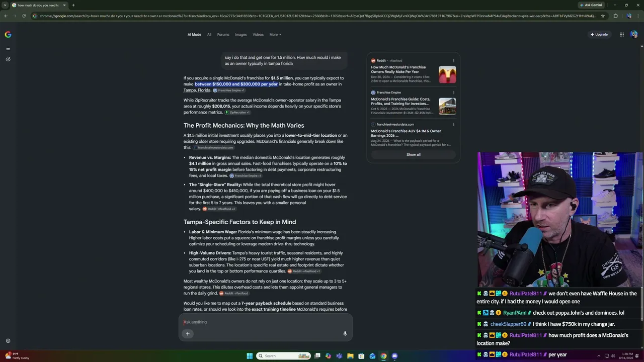The width and height of the screenshot is (644, 362).
Task: Click the Upgrade button
Action: click(x=599, y=35)
